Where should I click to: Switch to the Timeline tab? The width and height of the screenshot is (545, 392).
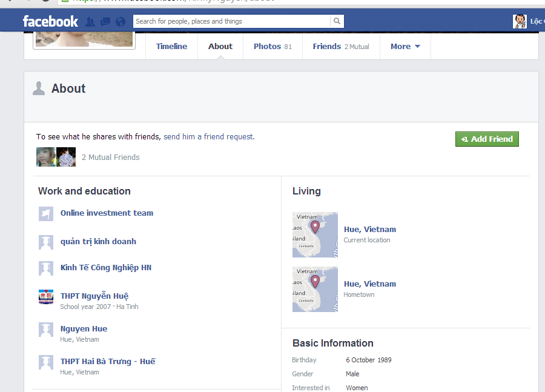pyautogui.click(x=171, y=46)
